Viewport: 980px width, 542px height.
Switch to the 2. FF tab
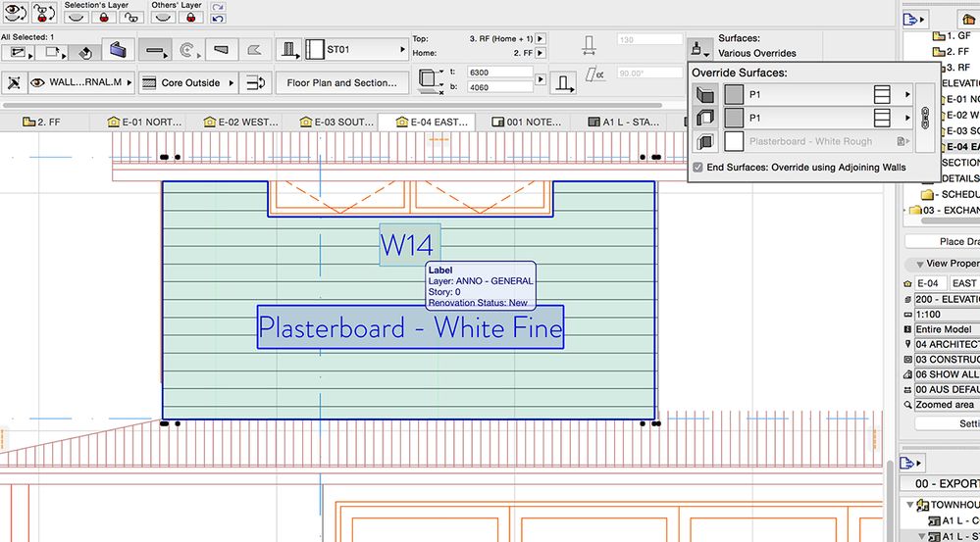point(42,122)
